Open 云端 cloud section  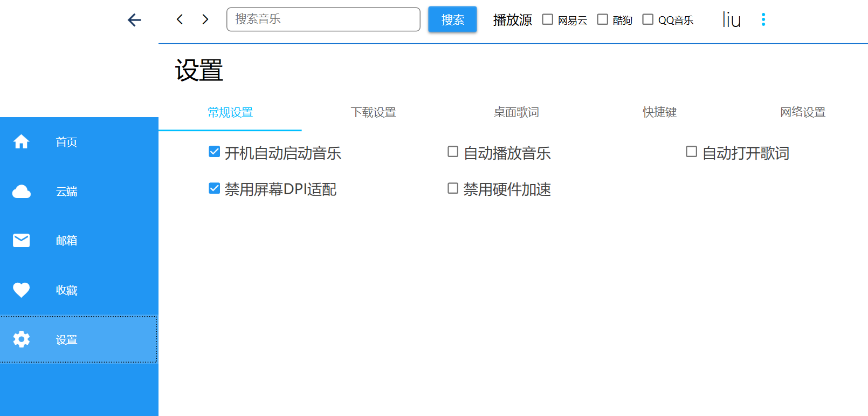click(79, 192)
